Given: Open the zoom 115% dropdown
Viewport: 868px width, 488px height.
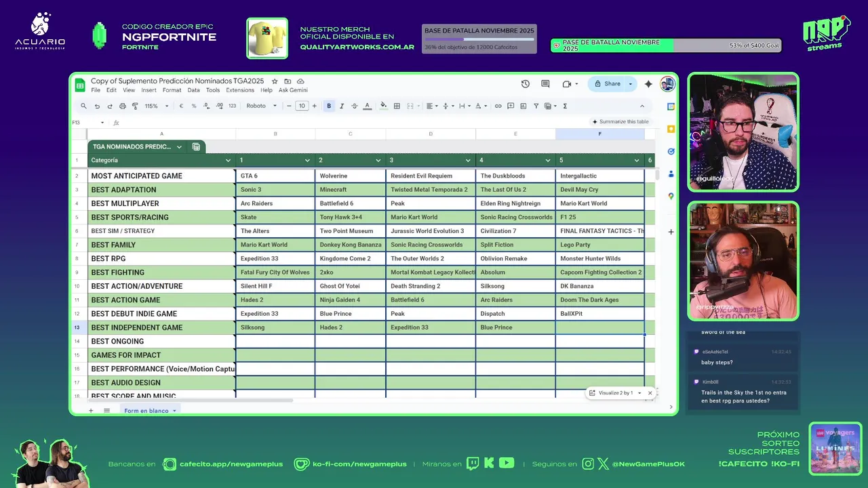Looking at the screenshot, I should pyautogui.click(x=155, y=106).
